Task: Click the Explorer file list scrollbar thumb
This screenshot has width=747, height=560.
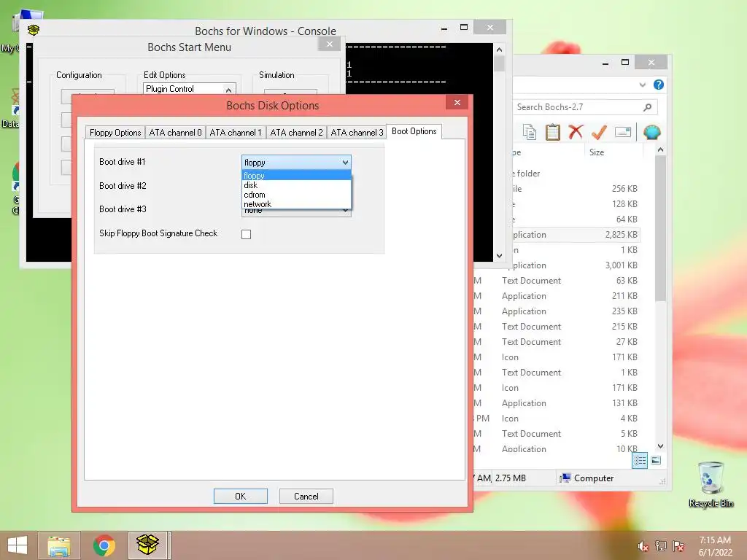Action: pyautogui.click(x=660, y=228)
